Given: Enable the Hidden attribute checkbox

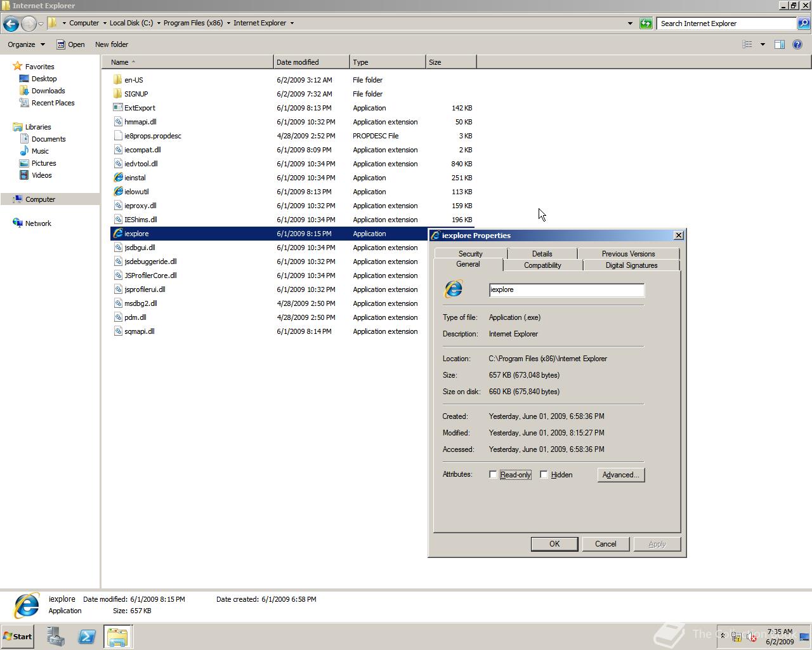Looking at the screenshot, I should tap(544, 475).
